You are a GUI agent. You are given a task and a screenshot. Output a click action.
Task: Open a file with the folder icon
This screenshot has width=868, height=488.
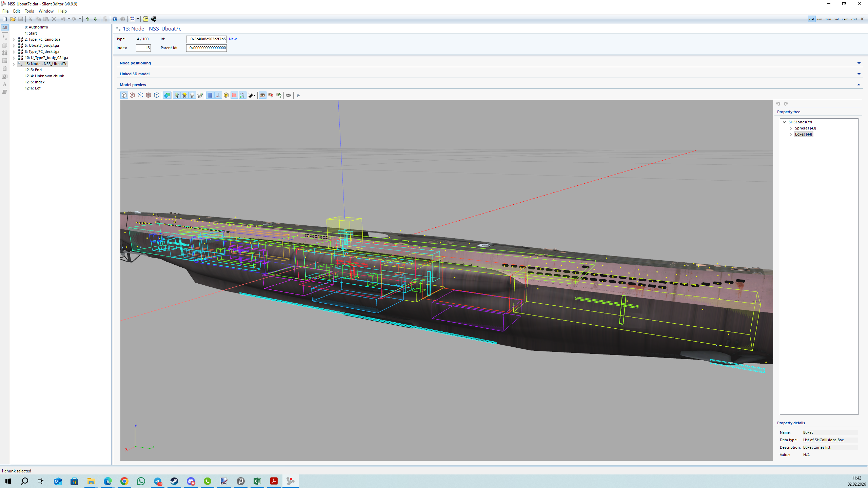pos(13,19)
